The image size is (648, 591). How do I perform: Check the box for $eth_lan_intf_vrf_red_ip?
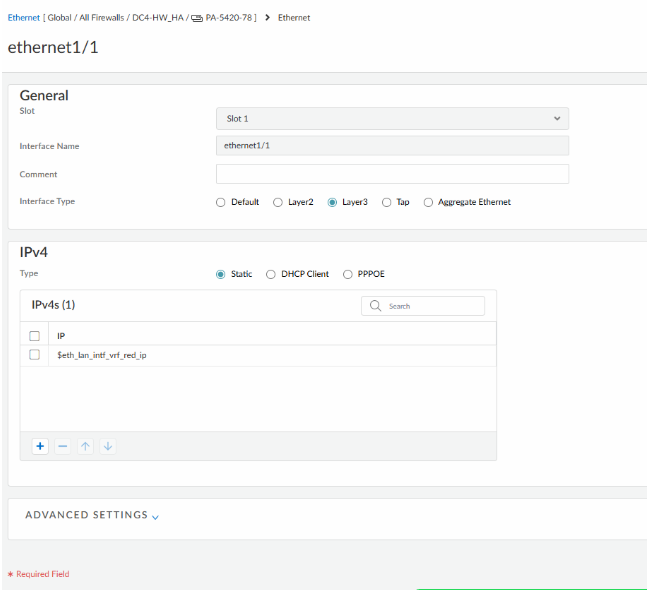pyautogui.click(x=35, y=355)
